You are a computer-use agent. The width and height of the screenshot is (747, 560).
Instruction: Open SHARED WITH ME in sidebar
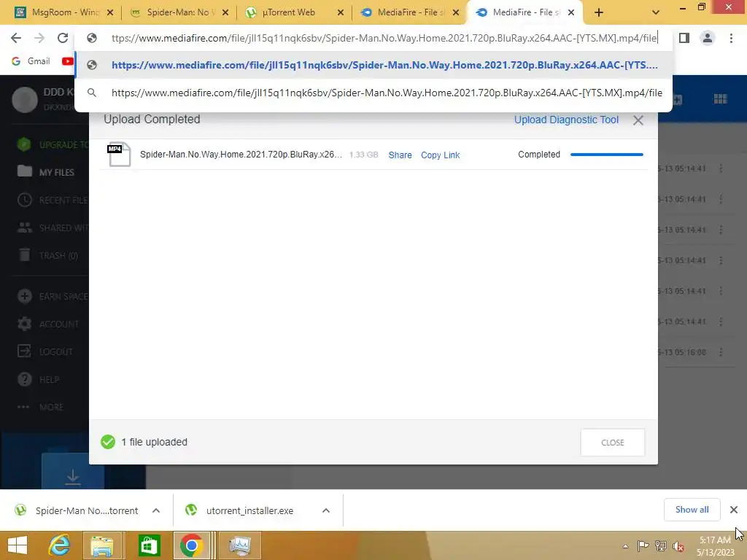[53, 227]
